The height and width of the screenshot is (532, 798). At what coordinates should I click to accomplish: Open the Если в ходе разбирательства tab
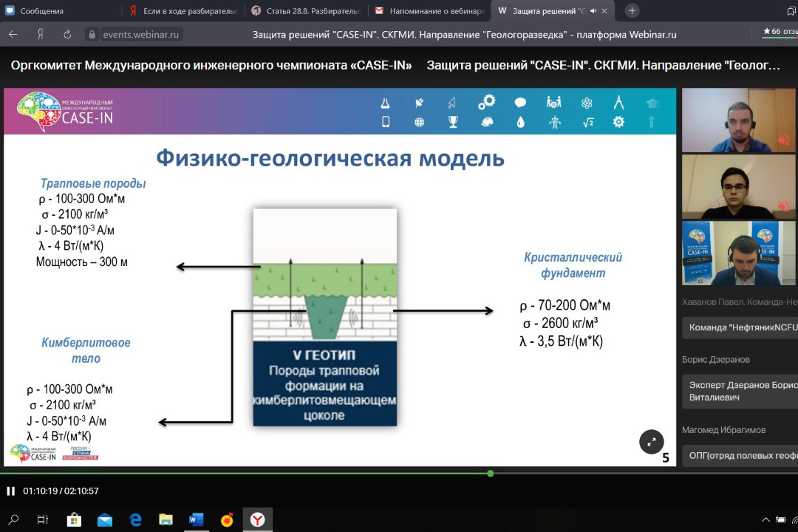click(x=184, y=10)
